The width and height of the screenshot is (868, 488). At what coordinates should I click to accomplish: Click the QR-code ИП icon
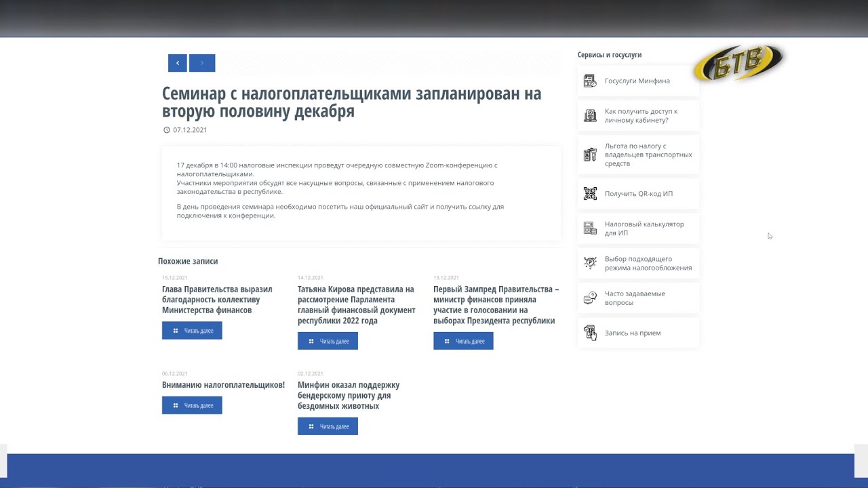pyautogui.click(x=590, y=194)
